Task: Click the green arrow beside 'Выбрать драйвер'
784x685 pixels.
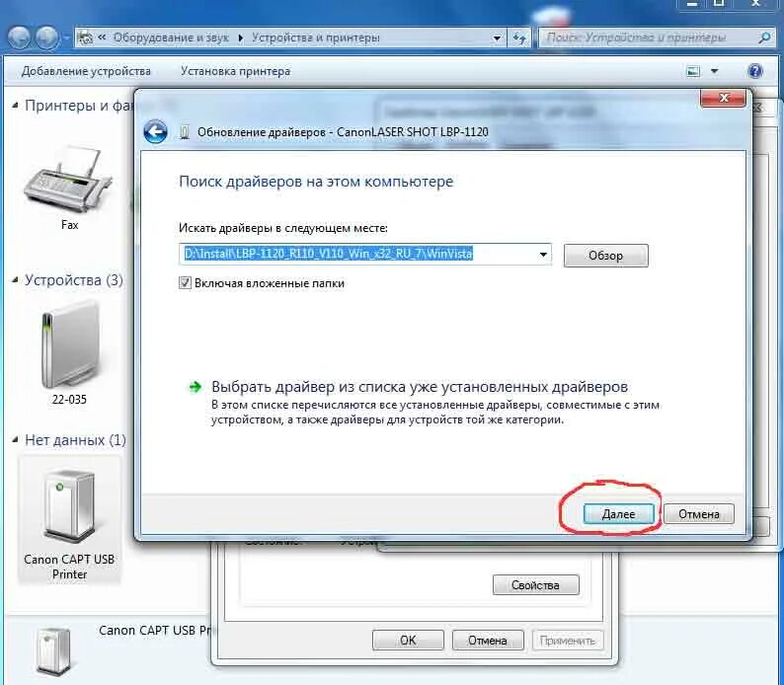Action: [x=196, y=387]
